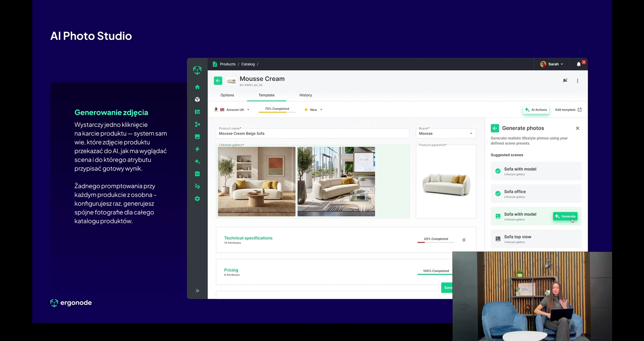The image size is (644, 341).
Task: Click the Ergonode logo in the sidebar
Action: [197, 70]
